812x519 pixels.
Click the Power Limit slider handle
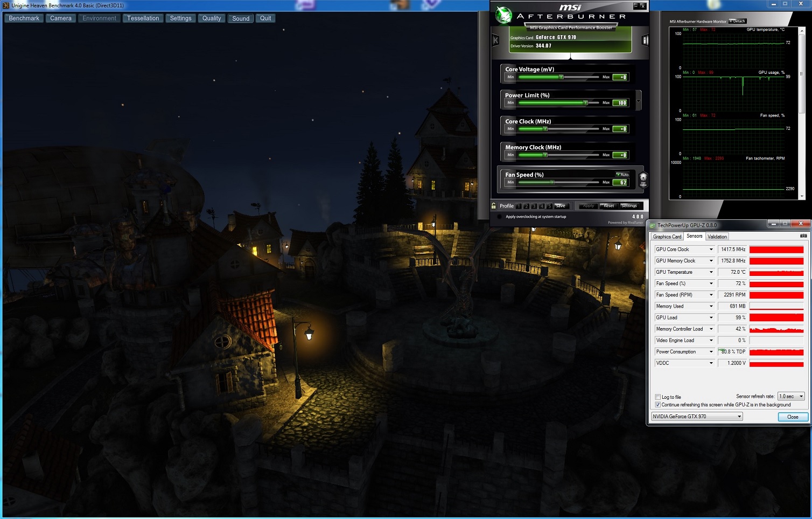pos(586,103)
